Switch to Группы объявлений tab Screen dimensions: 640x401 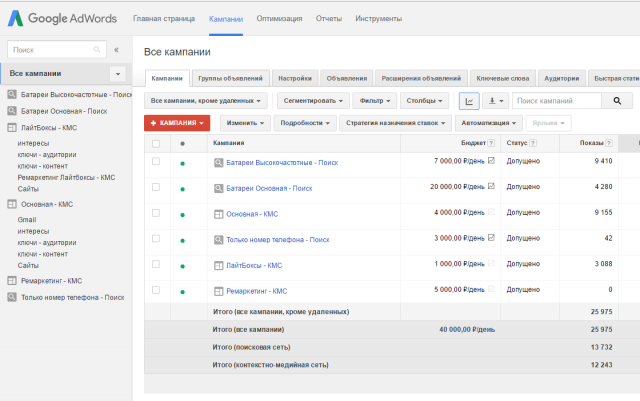coord(231,78)
